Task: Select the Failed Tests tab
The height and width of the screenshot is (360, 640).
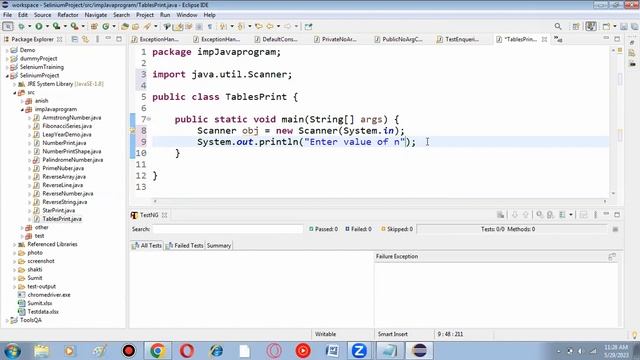Action: pyautogui.click(x=185, y=246)
